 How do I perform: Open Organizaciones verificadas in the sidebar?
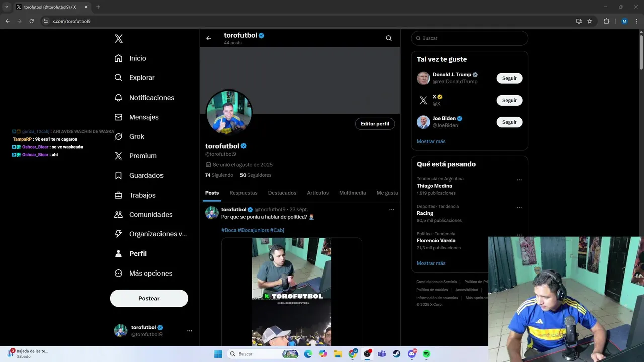[150, 234]
